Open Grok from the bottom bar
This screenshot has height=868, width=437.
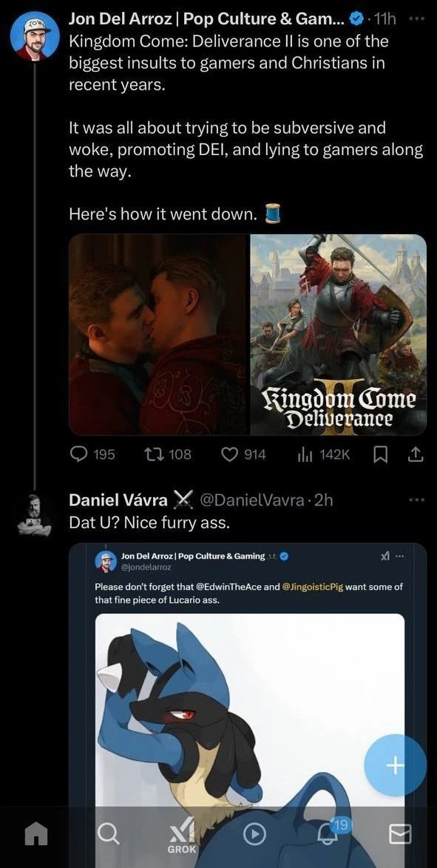(183, 835)
